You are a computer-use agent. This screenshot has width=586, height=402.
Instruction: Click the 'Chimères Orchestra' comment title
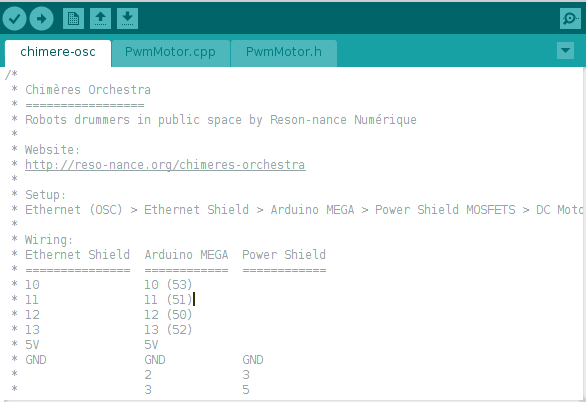[88, 90]
